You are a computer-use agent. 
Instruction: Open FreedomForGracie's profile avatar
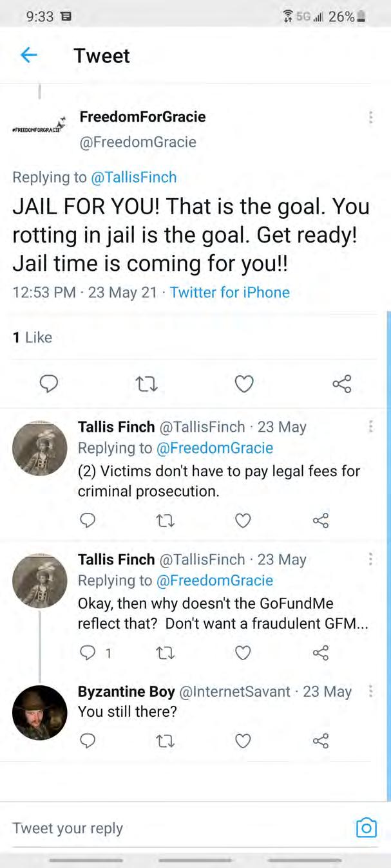[x=40, y=125]
